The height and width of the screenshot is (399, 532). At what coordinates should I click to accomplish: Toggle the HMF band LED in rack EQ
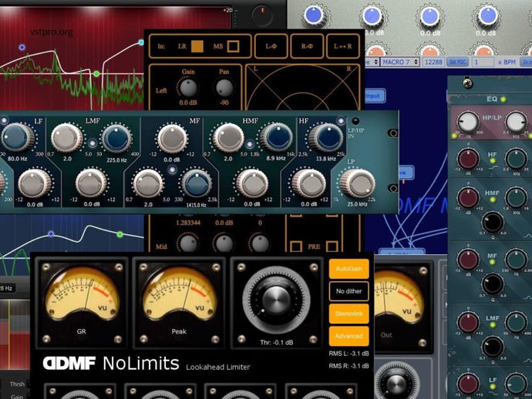(249, 144)
